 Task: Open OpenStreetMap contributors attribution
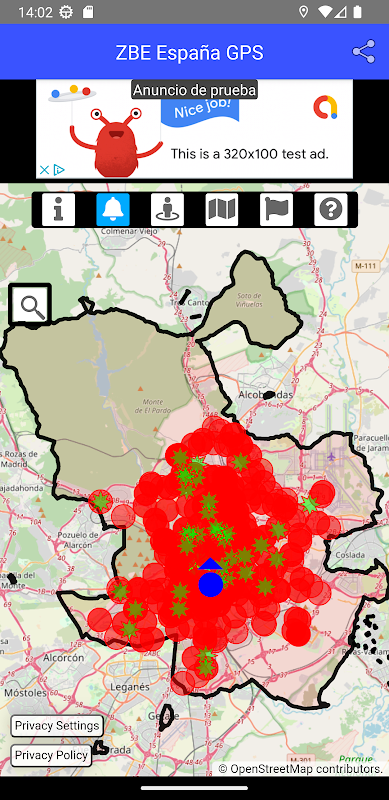[x=301, y=768]
